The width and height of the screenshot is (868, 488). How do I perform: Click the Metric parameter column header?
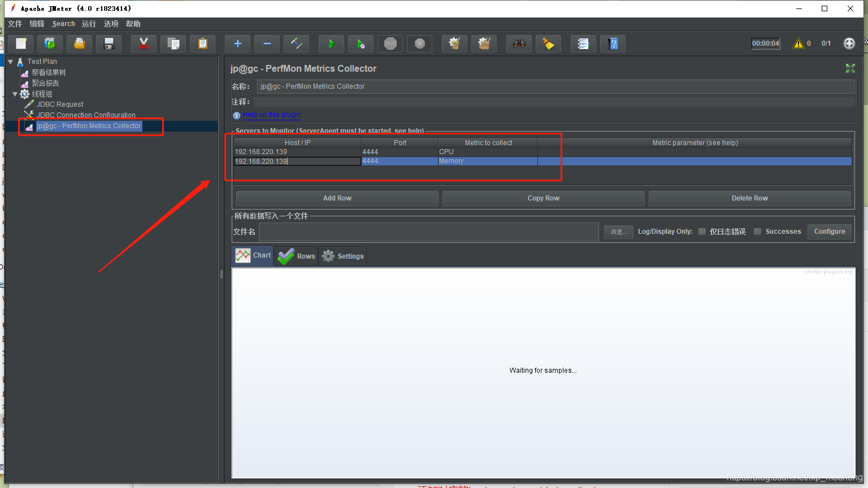pyautogui.click(x=695, y=143)
